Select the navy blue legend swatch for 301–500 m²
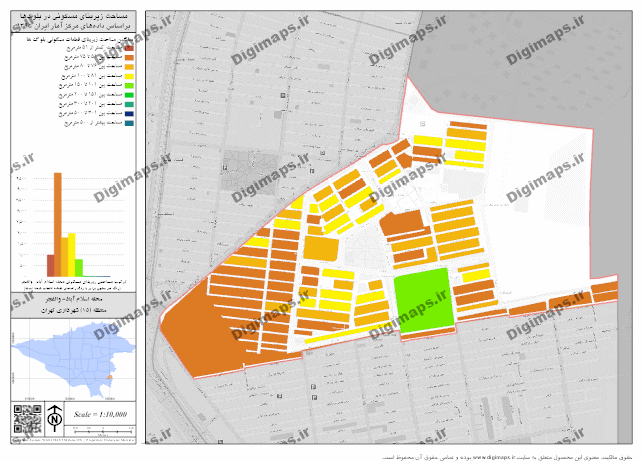The image size is (643, 461). pos(129,114)
